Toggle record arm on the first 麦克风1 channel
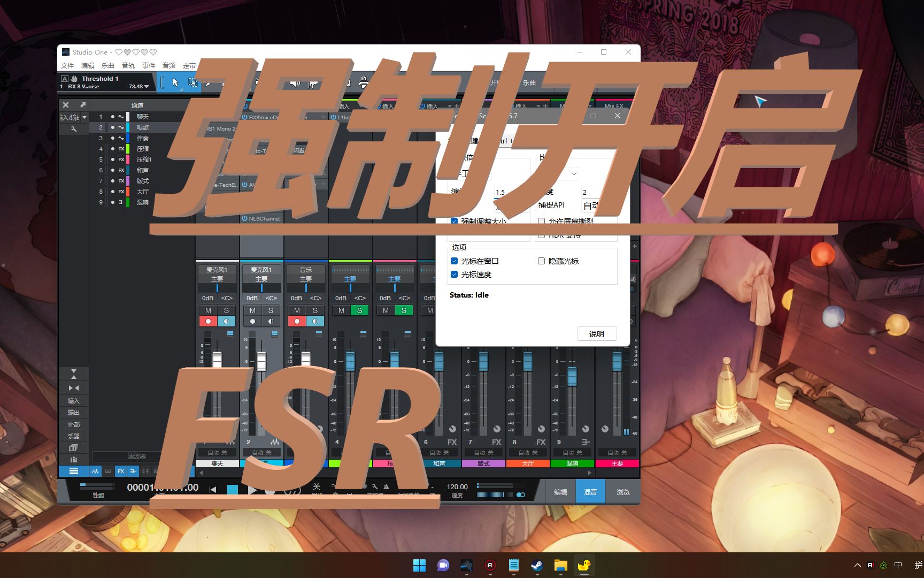924x578 pixels. (208, 321)
